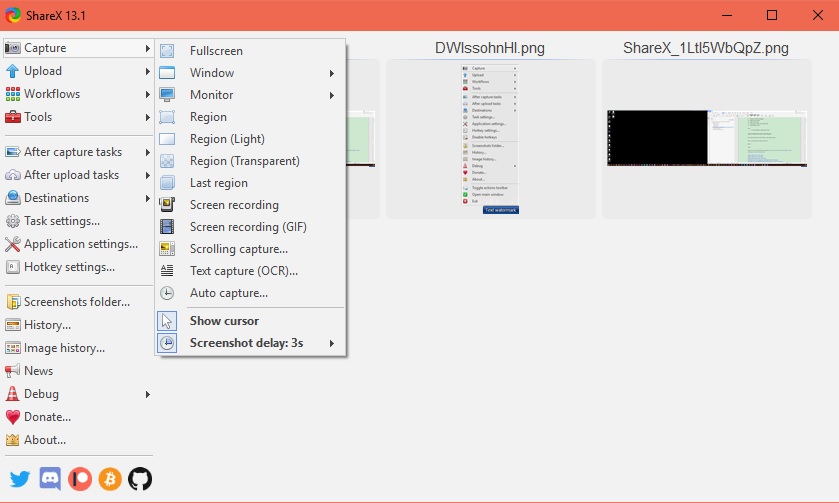Click the Donate... entry
The width and height of the screenshot is (839, 503).
78,417
